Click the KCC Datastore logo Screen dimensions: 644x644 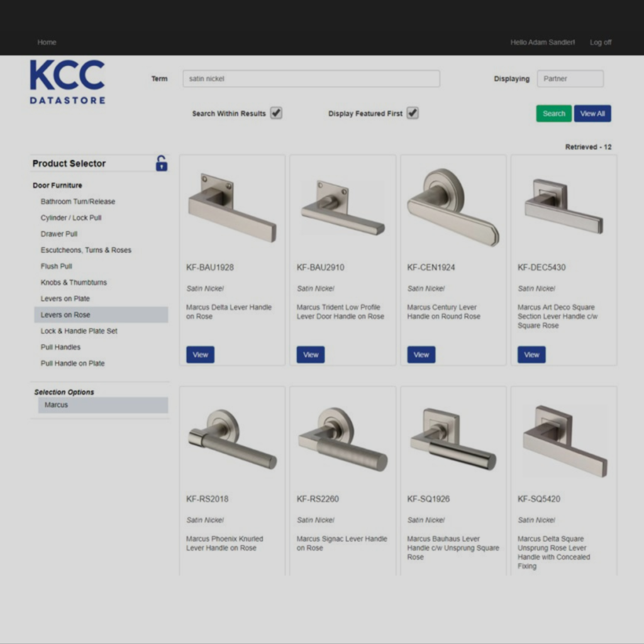[x=67, y=82]
